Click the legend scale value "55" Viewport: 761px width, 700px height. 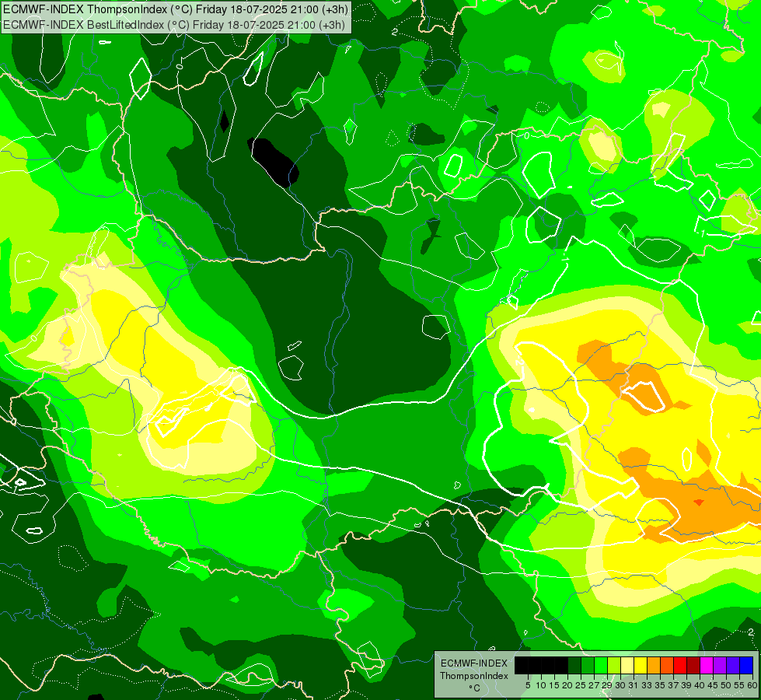click(x=740, y=685)
